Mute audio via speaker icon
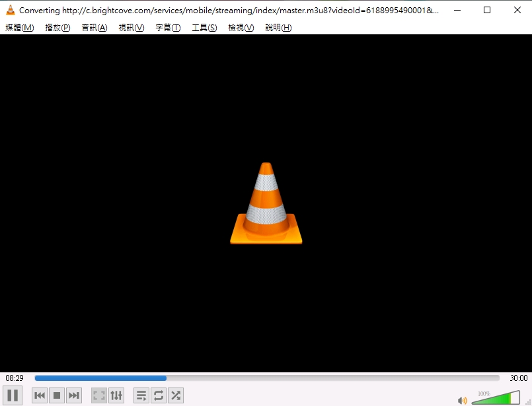This screenshot has width=532, height=406. pyautogui.click(x=462, y=401)
